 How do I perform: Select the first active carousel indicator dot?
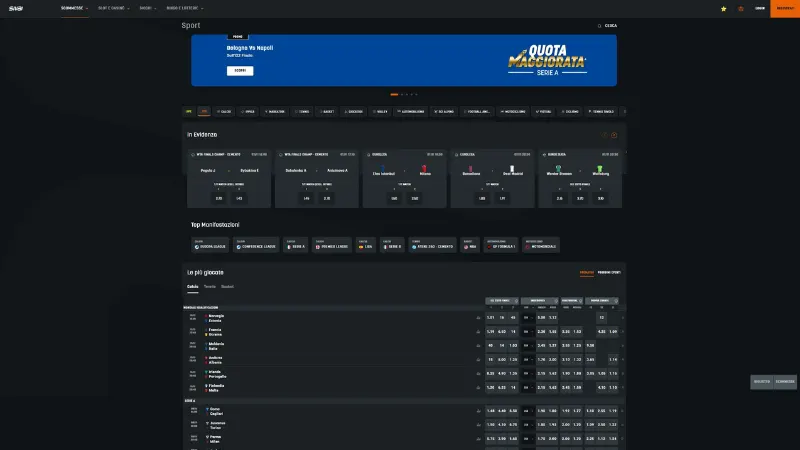[x=394, y=94]
